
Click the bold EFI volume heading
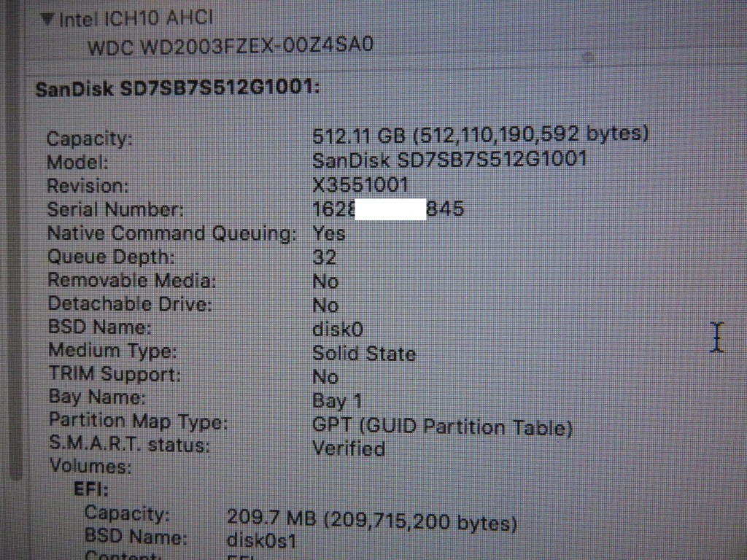(91, 489)
